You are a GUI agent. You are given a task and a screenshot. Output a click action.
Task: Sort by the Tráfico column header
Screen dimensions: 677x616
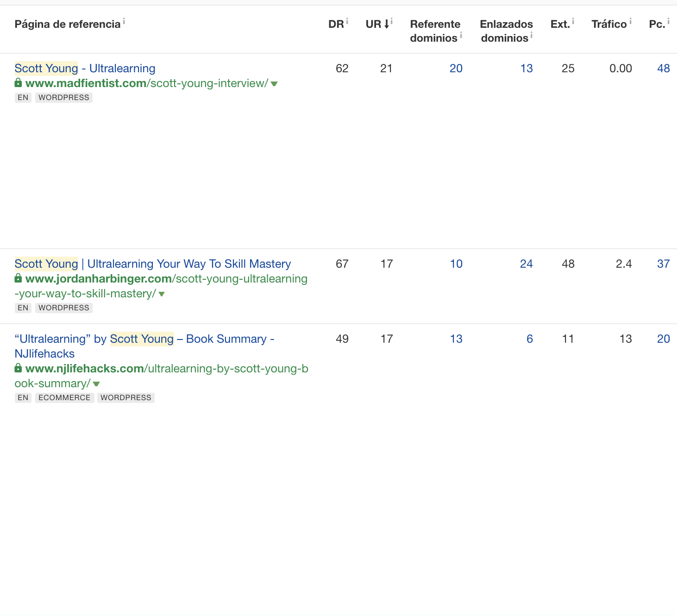pyautogui.click(x=609, y=24)
